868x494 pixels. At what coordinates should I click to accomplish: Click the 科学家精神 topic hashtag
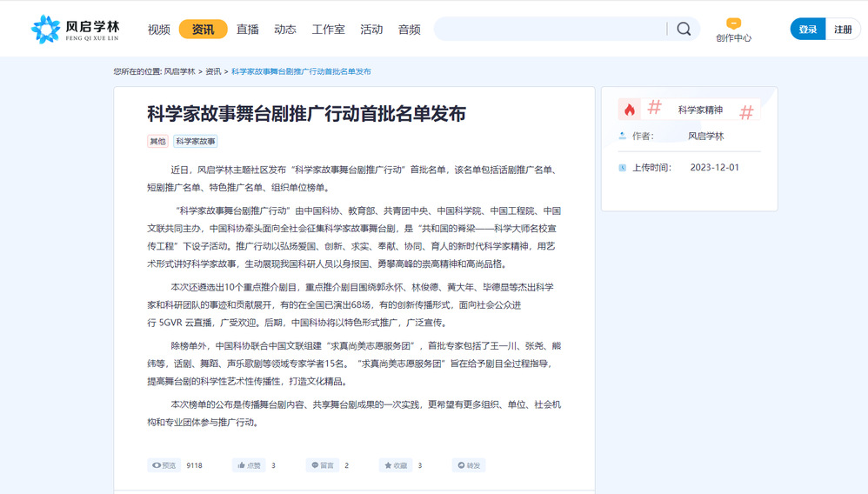coord(700,110)
